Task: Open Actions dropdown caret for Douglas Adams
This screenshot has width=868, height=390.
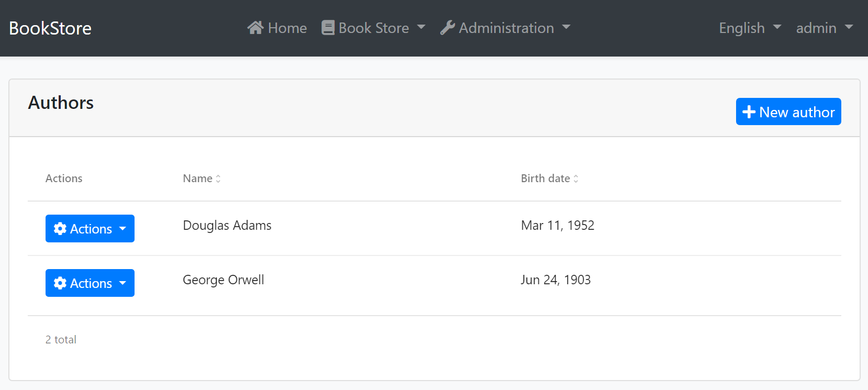Action: 123,229
